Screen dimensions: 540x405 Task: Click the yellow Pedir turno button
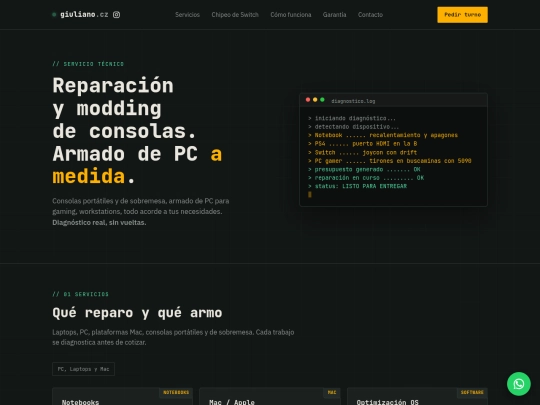click(x=462, y=15)
